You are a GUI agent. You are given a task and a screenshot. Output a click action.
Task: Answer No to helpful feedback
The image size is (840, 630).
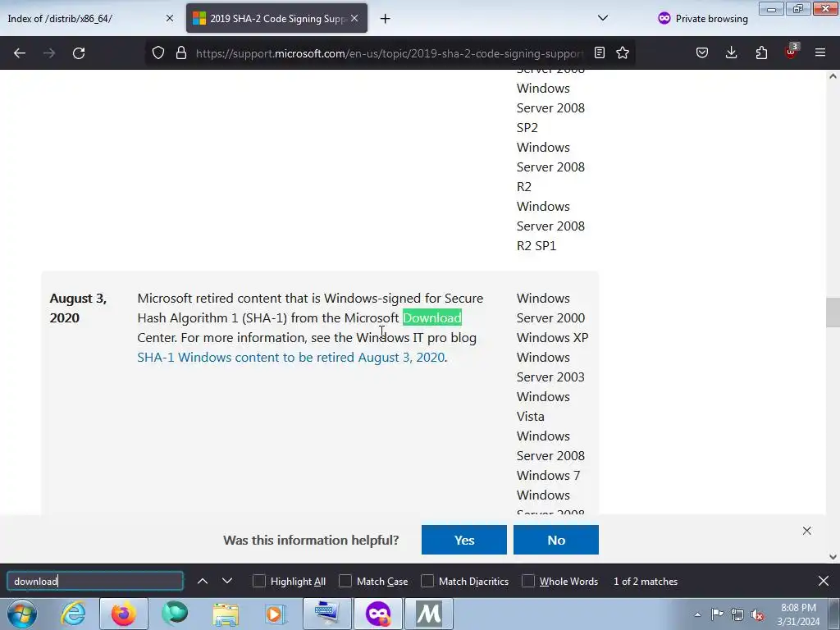pyautogui.click(x=556, y=540)
